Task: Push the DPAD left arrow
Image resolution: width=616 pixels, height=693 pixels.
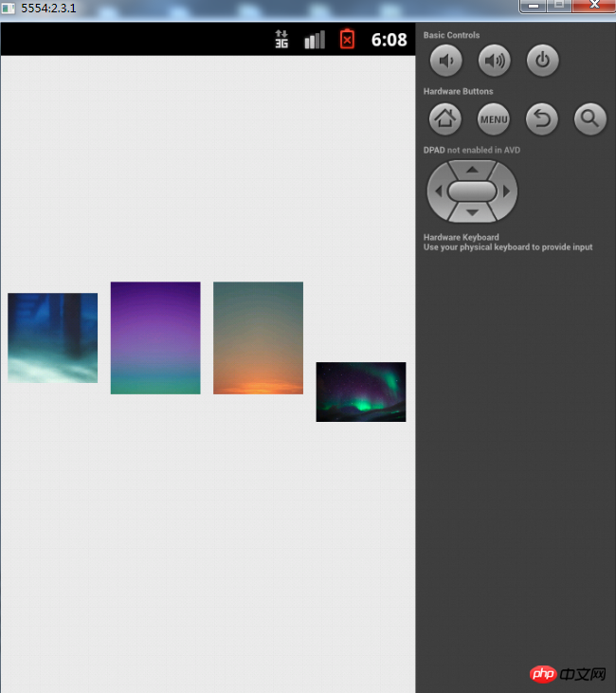Action: coord(438,191)
